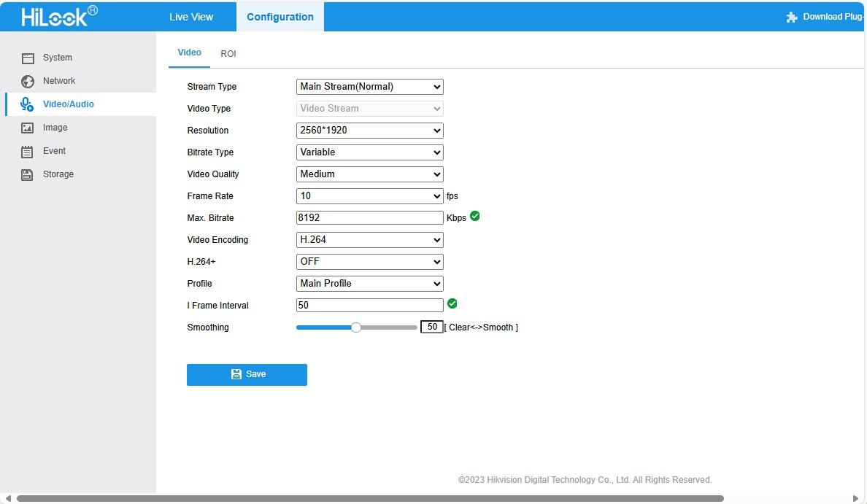Click the Video/Audio microphone icon
The width and height of the screenshot is (867, 504).
(27, 104)
